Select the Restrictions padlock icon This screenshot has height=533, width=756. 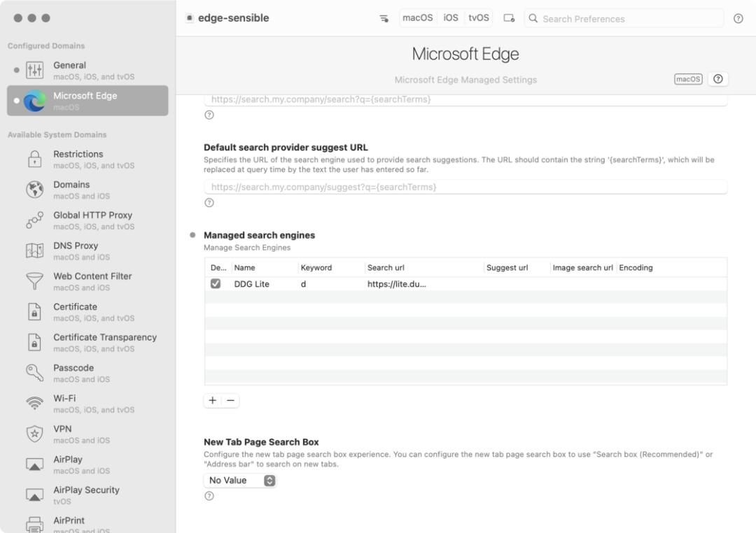tap(35, 159)
